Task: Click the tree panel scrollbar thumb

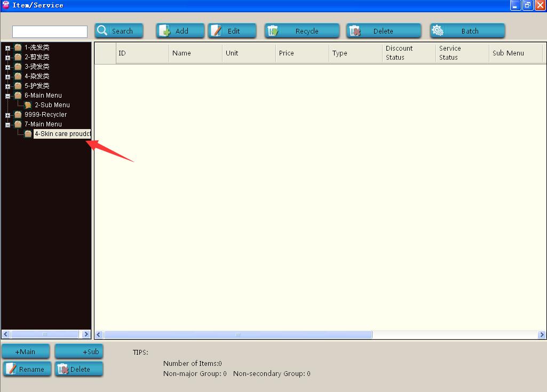Action: point(45,334)
